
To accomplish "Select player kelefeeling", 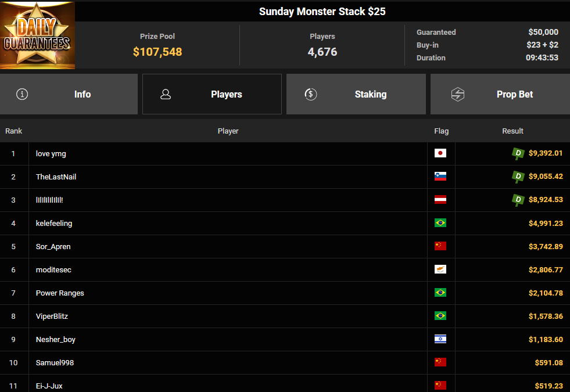I will [x=54, y=224].
